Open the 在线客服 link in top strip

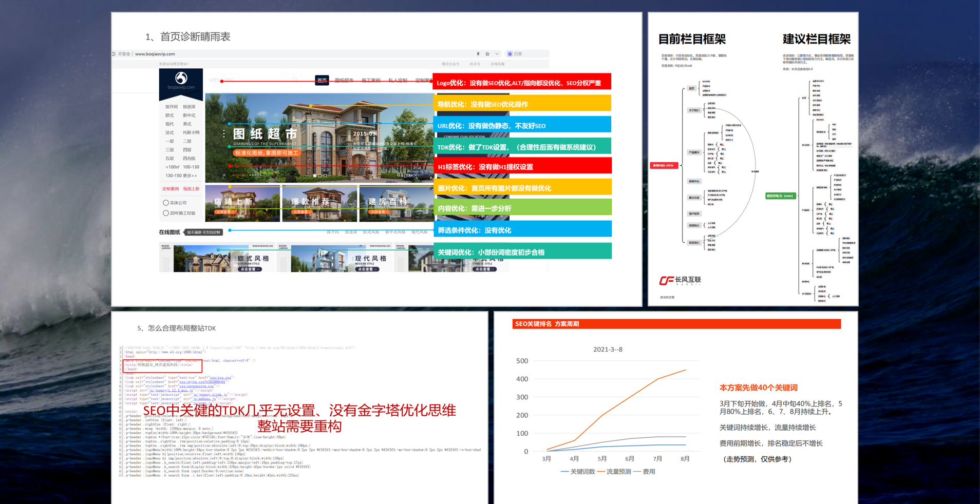point(497,64)
